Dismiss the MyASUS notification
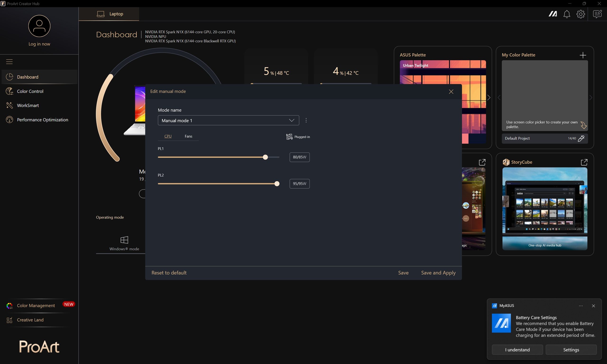Screen dimensions: 607x364 593,306
